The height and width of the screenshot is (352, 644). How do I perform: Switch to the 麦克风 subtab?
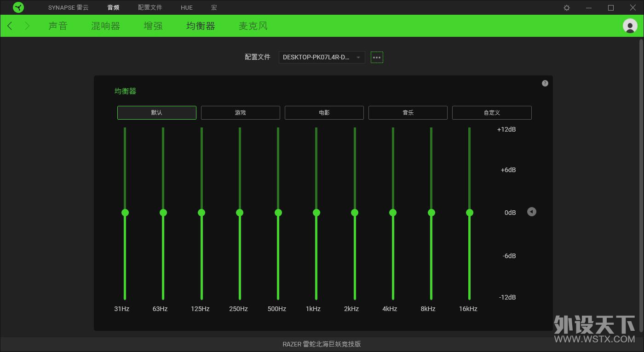pos(253,26)
